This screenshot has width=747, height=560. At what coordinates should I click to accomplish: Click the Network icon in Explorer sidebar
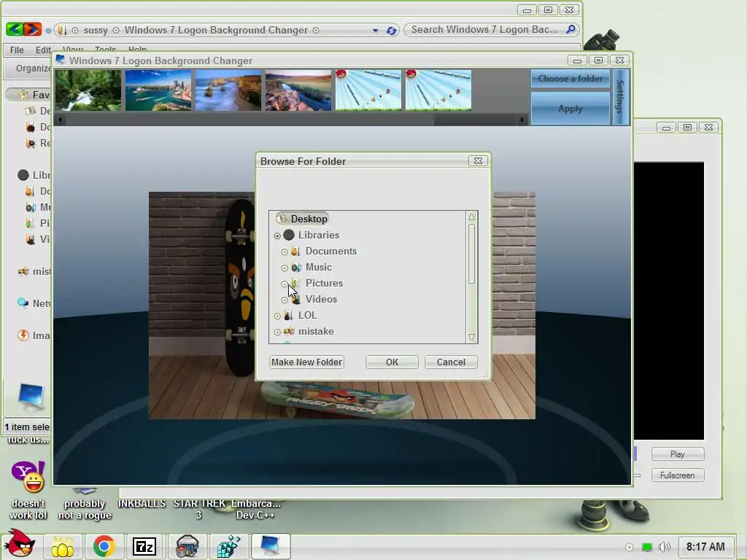pyautogui.click(x=23, y=303)
